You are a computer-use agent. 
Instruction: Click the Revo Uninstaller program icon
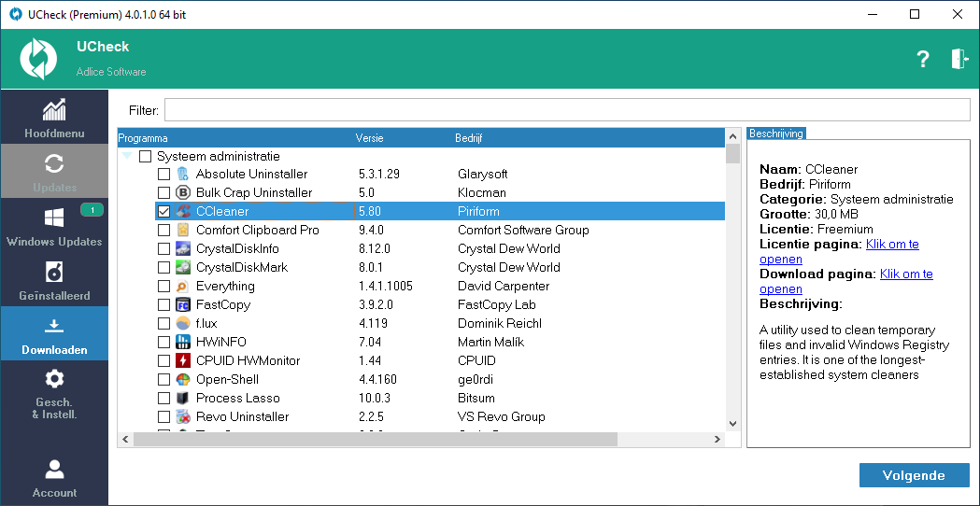182,416
